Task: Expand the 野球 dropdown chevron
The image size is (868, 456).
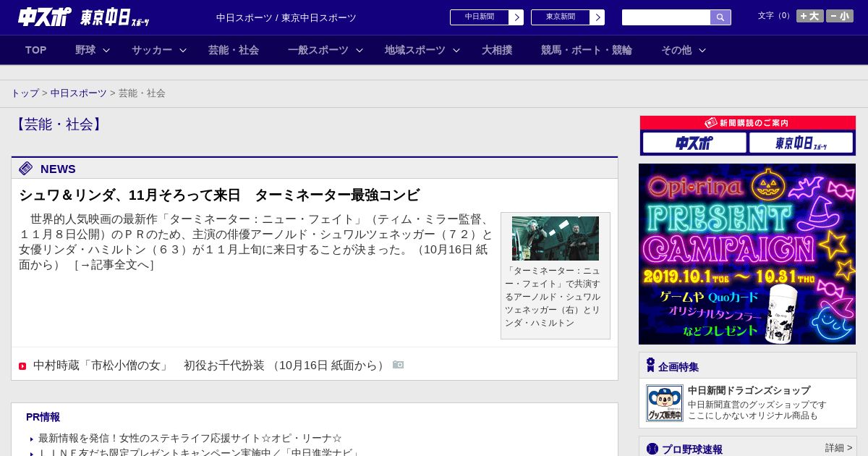Action: [106, 50]
